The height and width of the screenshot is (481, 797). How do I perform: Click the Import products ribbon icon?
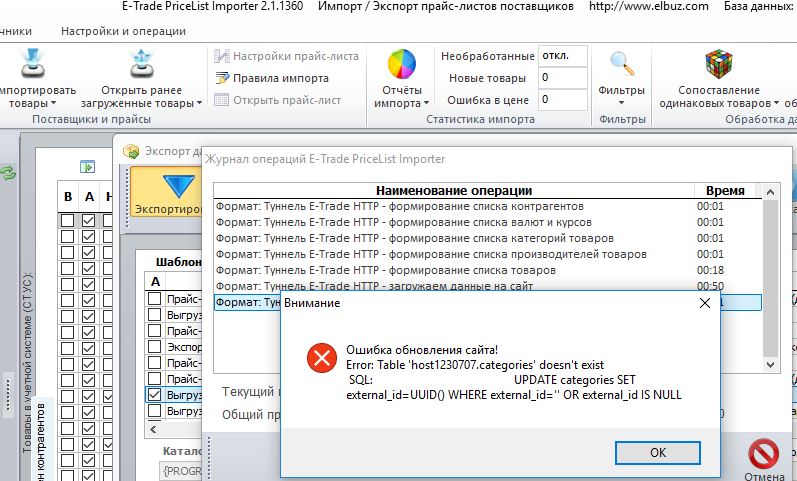[33, 64]
